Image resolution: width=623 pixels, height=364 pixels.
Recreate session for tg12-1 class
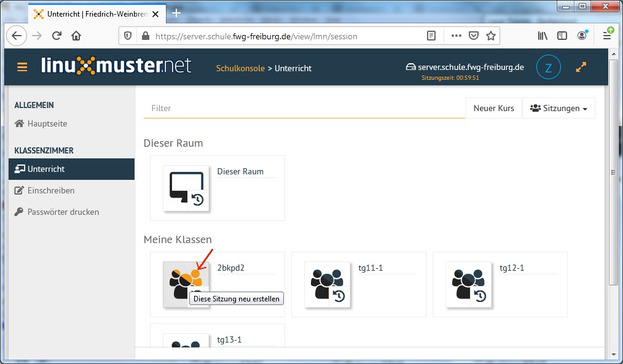(480, 296)
